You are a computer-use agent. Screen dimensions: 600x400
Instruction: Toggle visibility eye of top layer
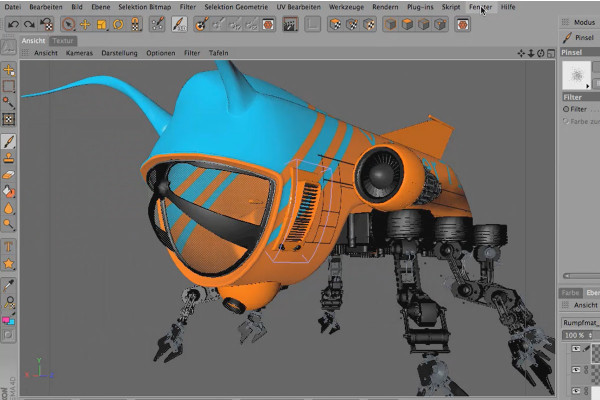pos(576,348)
